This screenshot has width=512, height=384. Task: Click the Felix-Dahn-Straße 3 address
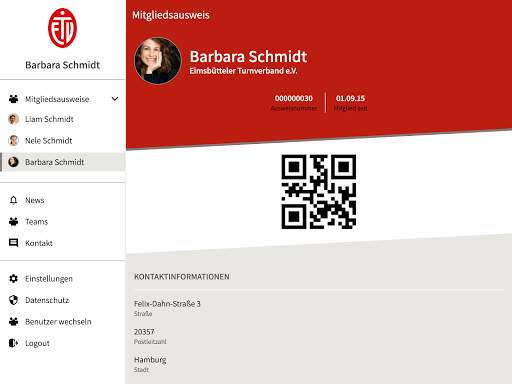pyautogui.click(x=167, y=304)
